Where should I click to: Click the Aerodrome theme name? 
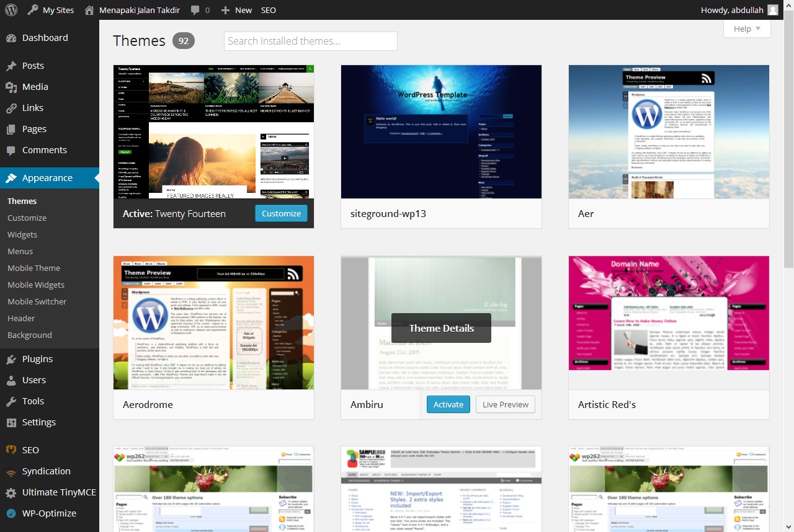click(148, 404)
